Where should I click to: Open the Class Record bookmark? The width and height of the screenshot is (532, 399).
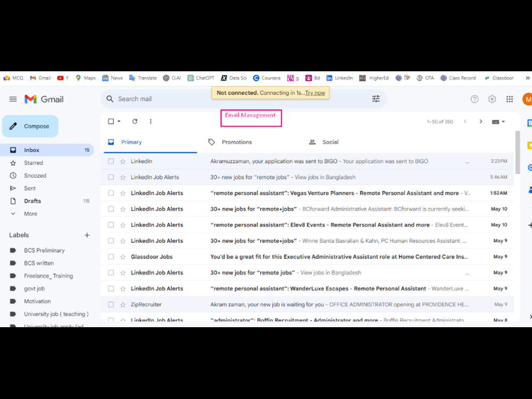coord(458,78)
